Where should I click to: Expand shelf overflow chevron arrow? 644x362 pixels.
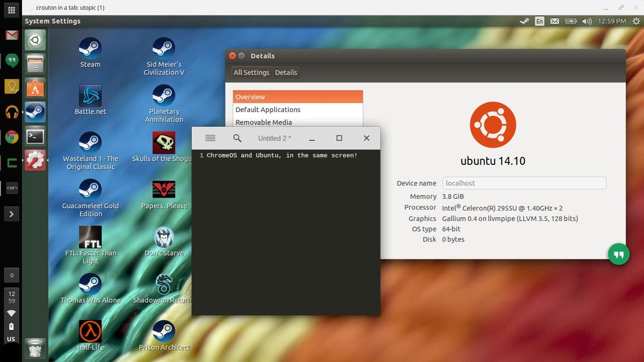pyautogui.click(x=12, y=214)
